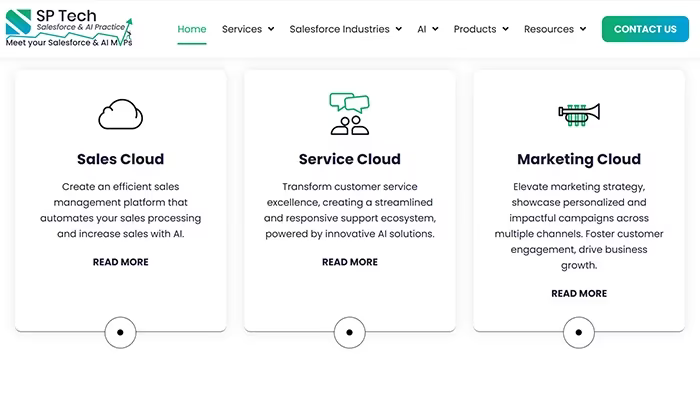The width and height of the screenshot is (700, 400).
Task: Click the Marketing Cloud description paragraph
Action: 579,226
